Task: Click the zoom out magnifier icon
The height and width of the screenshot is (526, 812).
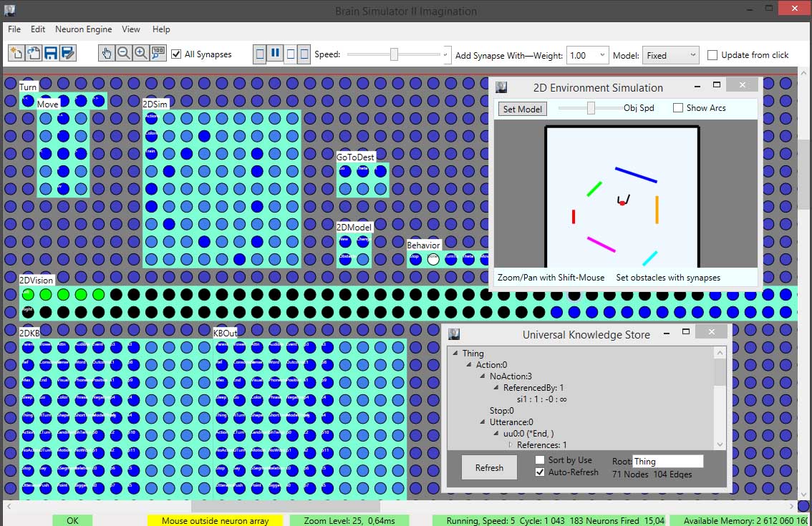Action: point(124,53)
